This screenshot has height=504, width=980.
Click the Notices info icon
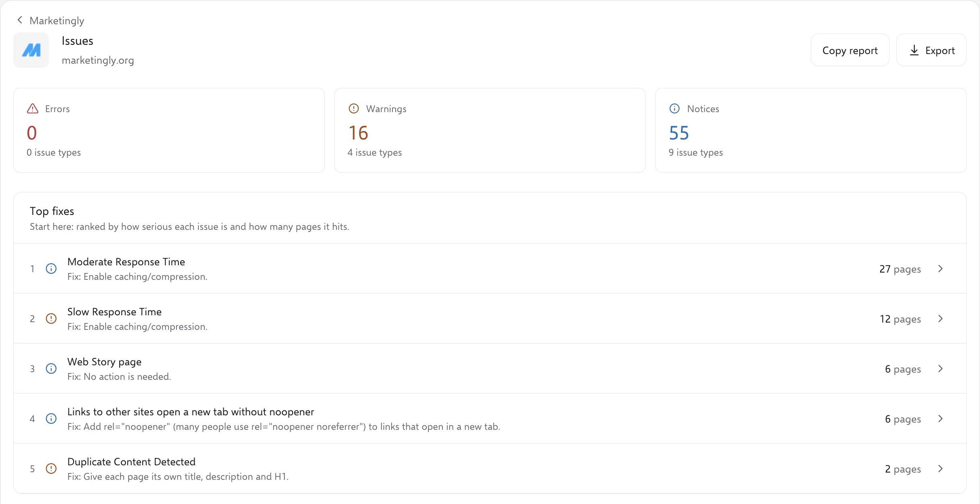click(675, 109)
